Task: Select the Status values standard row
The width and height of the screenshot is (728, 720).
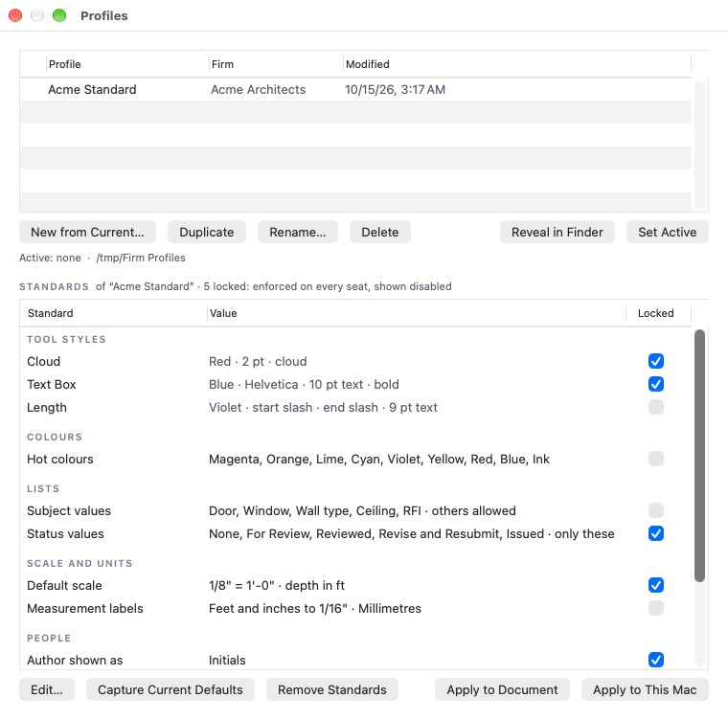Action: click(355, 534)
